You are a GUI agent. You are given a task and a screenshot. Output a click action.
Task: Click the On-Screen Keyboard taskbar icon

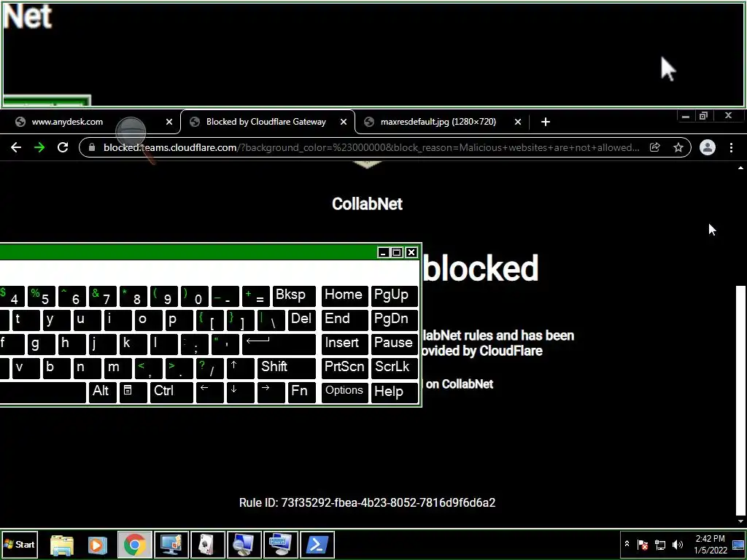click(280, 545)
